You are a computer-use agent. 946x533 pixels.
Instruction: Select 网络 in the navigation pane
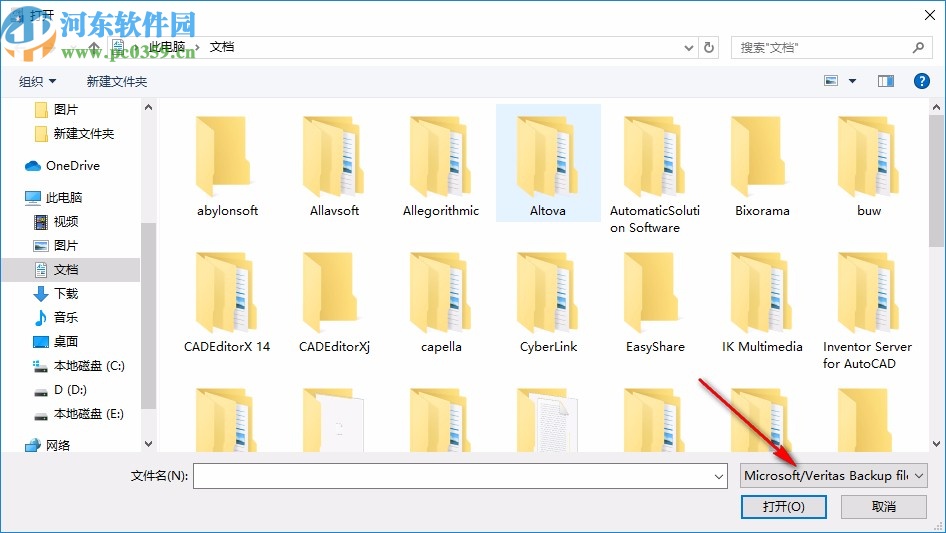[x=57, y=445]
